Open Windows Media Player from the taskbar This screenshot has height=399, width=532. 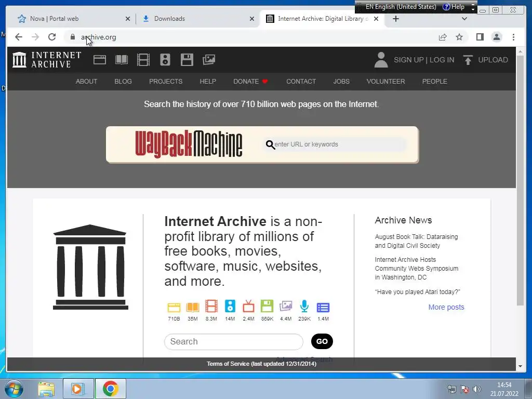coord(78,389)
